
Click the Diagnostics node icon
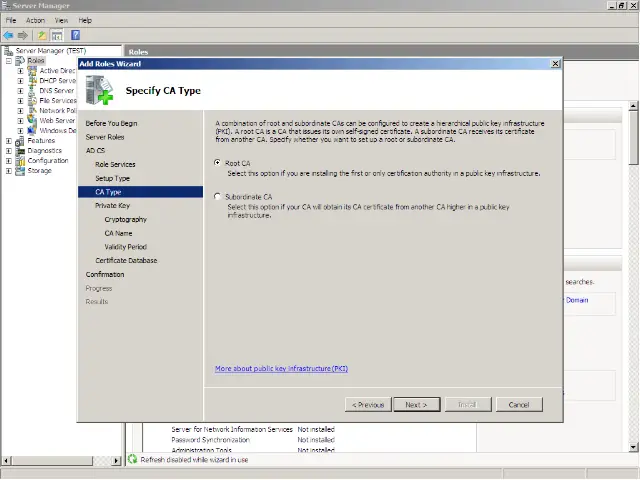(21, 151)
